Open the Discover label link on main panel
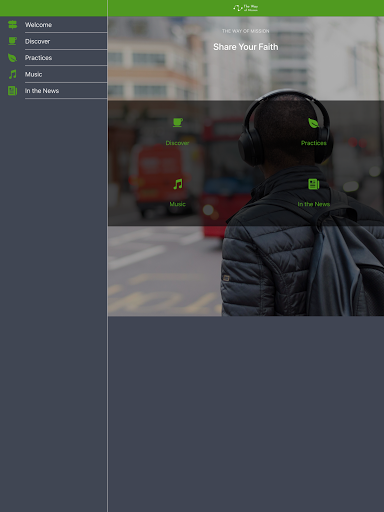The height and width of the screenshot is (512, 384). [x=177, y=143]
